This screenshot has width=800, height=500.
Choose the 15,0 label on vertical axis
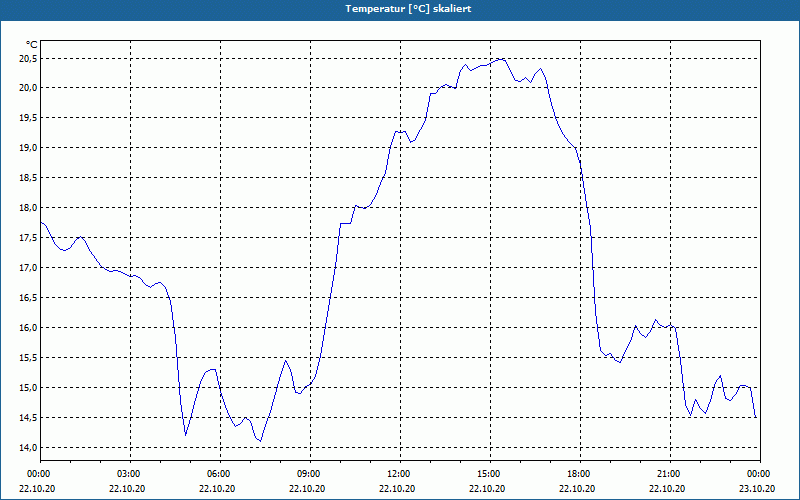tap(28, 388)
